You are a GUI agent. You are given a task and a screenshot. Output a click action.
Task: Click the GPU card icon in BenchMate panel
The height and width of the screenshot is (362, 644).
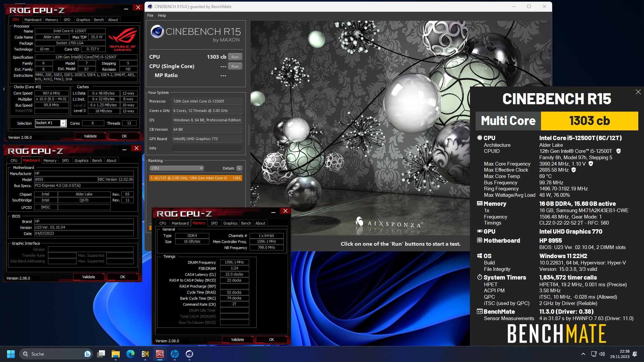pos(480,231)
